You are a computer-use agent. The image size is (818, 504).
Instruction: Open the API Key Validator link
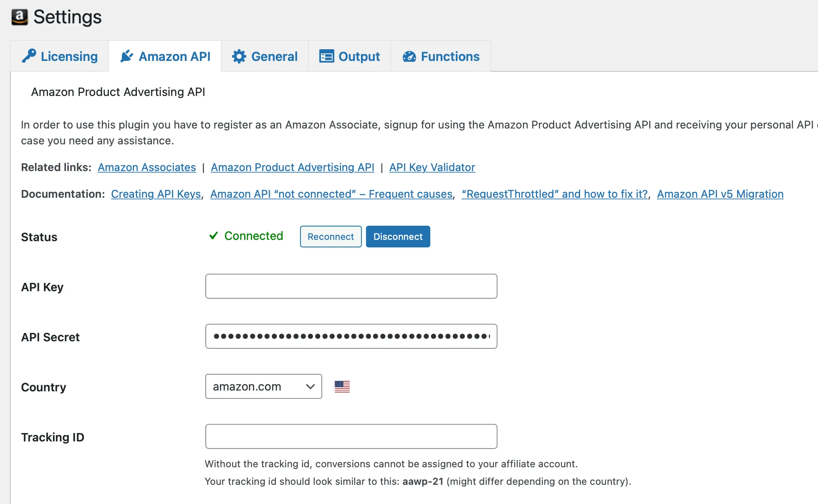(x=432, y=167)
